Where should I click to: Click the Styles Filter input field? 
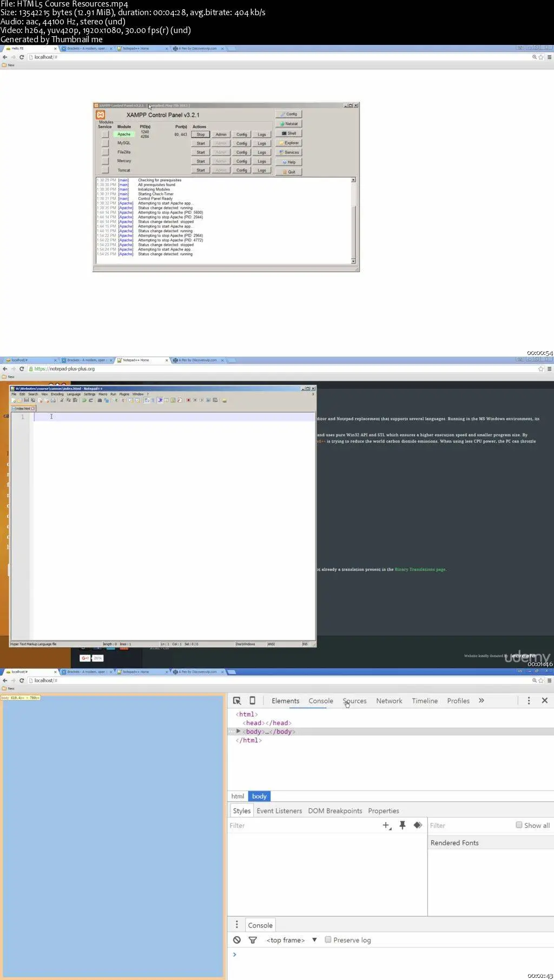[x=303, y=825]
